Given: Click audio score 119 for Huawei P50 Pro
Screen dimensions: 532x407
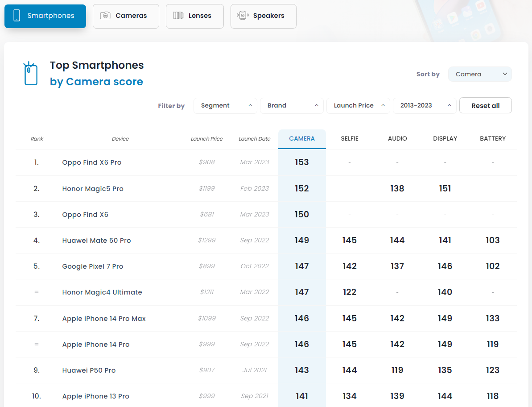Looking at the screenshot, I should pos(397,370).
